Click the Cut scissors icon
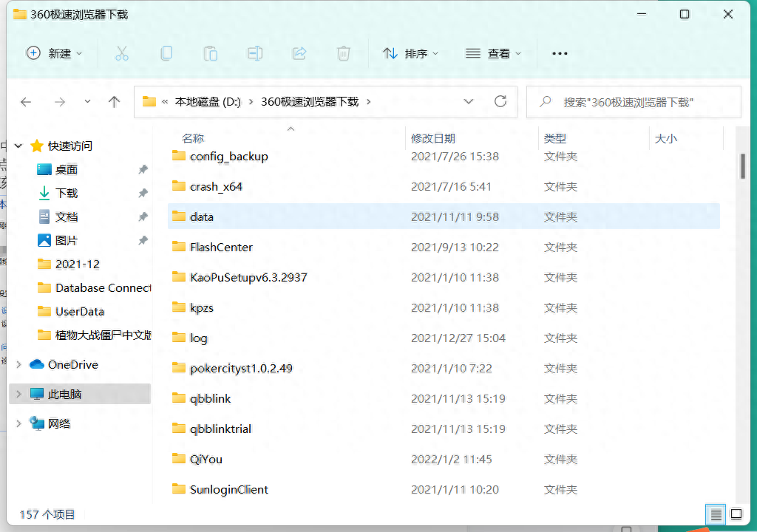 [x=122, y=53]
